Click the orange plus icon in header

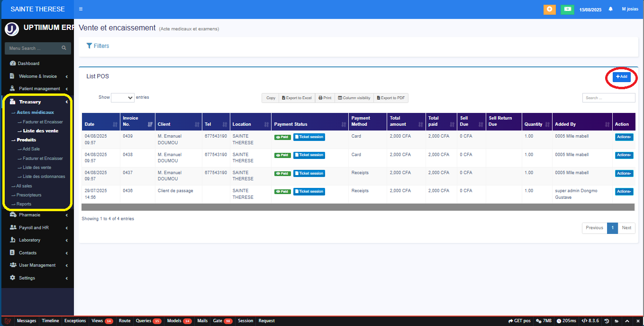tap(549, 9)
